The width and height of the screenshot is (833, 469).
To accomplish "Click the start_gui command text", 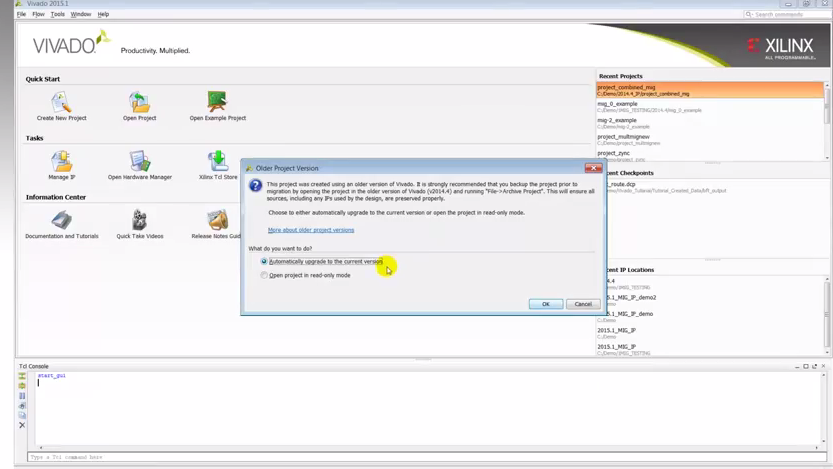I will pos(52,376).
